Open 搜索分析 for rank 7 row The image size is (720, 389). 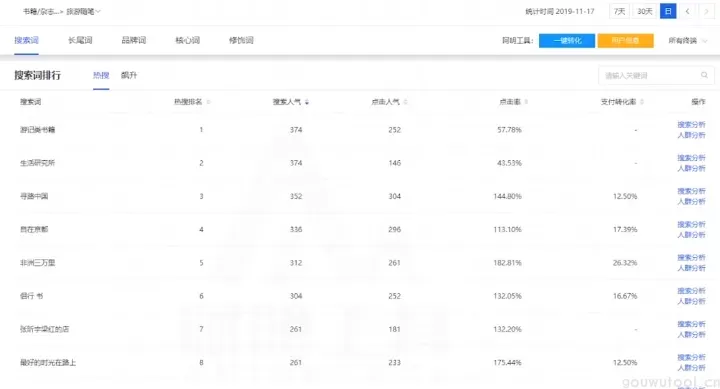(x=691, y=324)
